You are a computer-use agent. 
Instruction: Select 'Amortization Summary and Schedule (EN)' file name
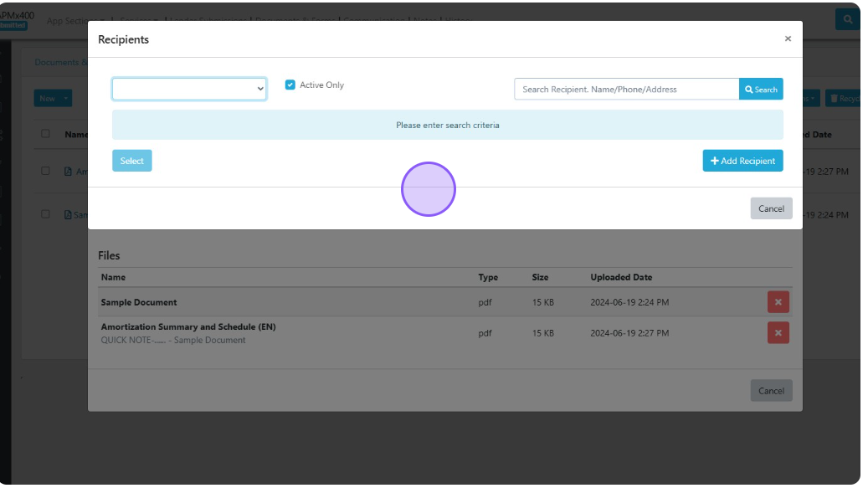pos(188,327)
